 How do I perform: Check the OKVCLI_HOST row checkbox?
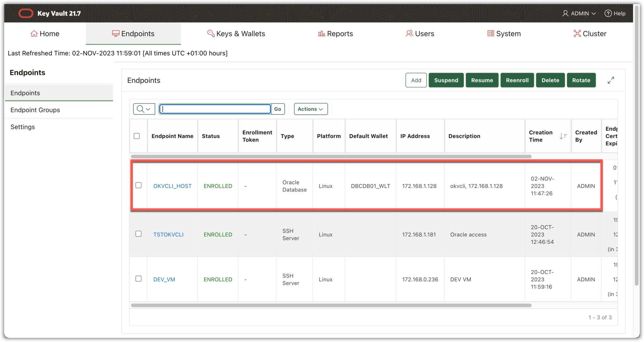138,185
